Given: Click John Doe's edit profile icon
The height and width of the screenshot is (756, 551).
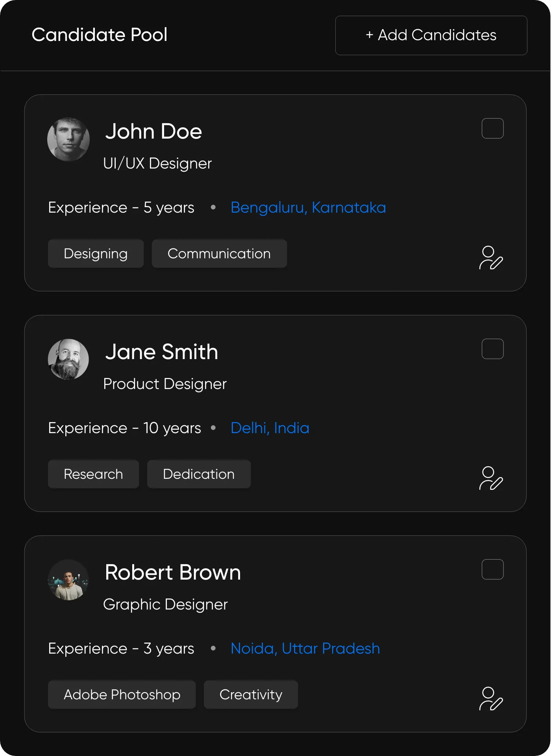Looking at the screenshot, I should tap(491, 258).
